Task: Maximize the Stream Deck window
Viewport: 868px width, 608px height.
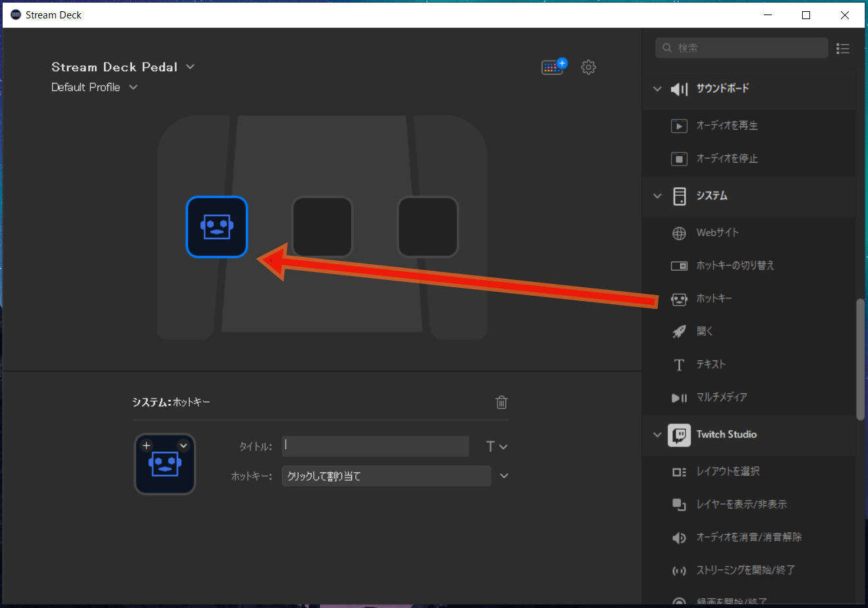Action: [806, 15]
